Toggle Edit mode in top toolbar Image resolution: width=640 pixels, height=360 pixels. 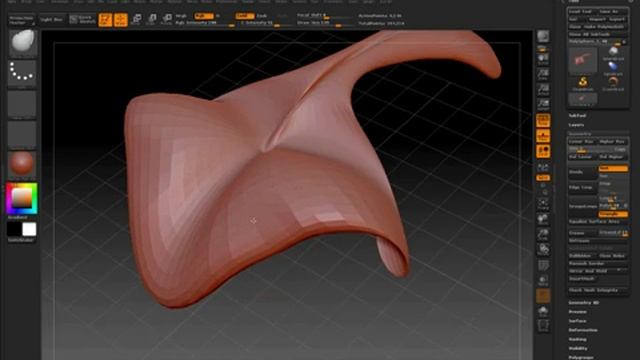(x=105, y=20)
